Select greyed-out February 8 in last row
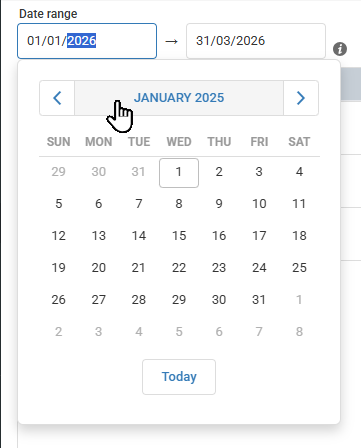361x448 pixels. click(299, 332)
